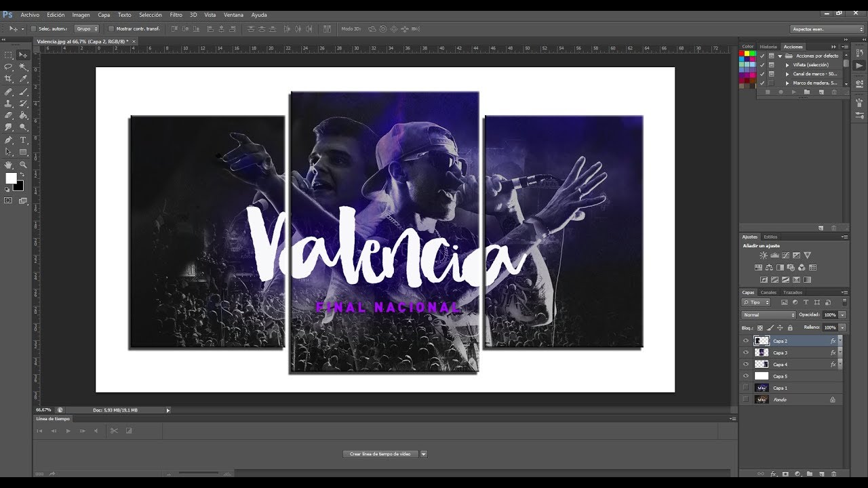Hide the Capa 5 layer
This screenshot has width=868, height=488.
[x=746, y=376]
